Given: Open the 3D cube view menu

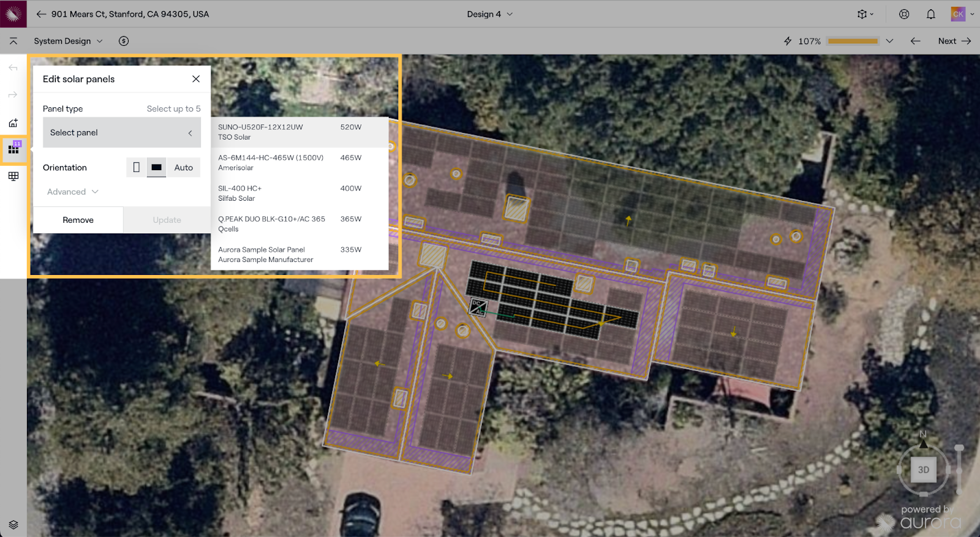Looking at the screenshot, I should (865, 14).
